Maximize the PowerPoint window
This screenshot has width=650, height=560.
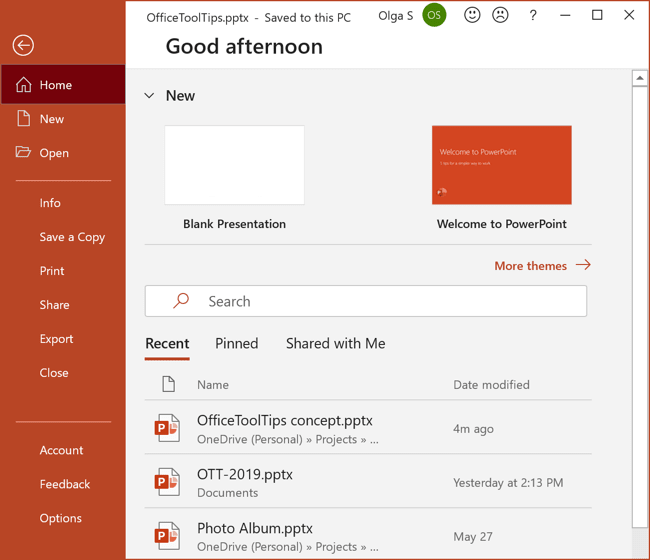click(597, 15)
